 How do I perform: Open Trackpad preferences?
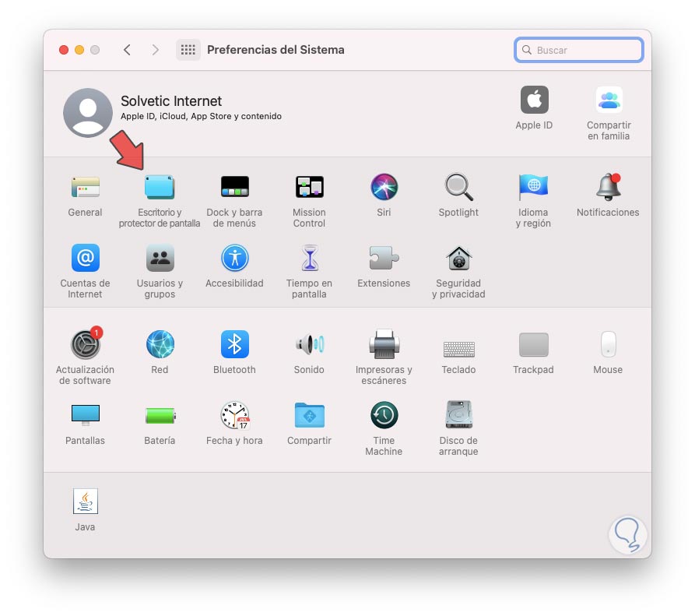533,344
